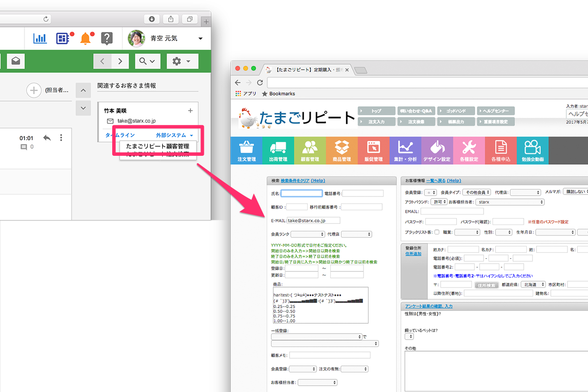Viewport: 588px width, 392px height.
Task: Open the お客様担当者 dropdown showing starx
Action: coord(510,202)
